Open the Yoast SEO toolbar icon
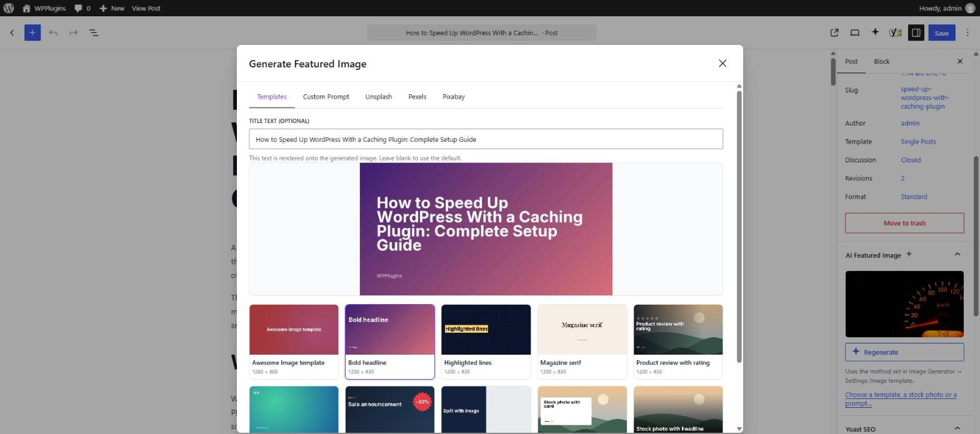 (895, 32)
